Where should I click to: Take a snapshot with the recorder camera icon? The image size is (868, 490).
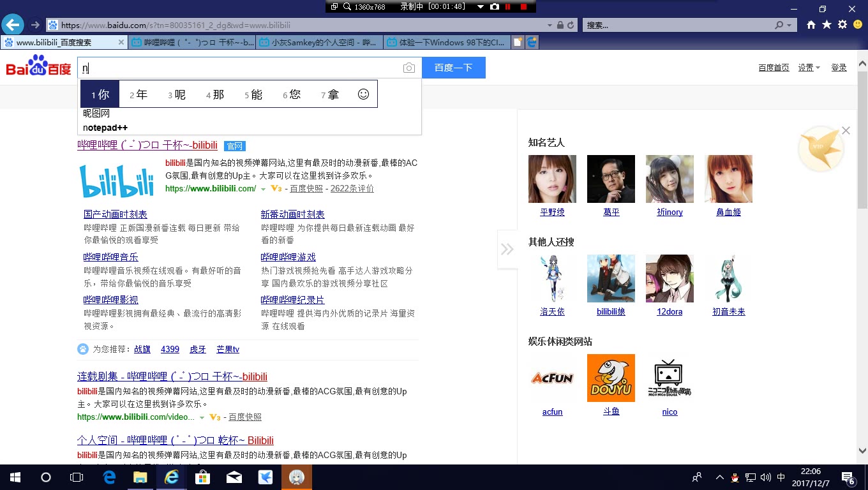click(x=495, y=6)
